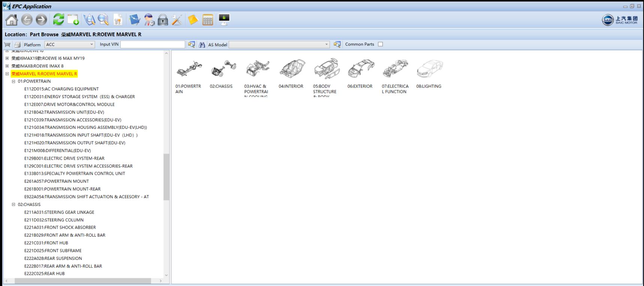This screenshot has height=286, width=644.
Task: Open the blue notebook pen icon
Action: tap(135, 19)
